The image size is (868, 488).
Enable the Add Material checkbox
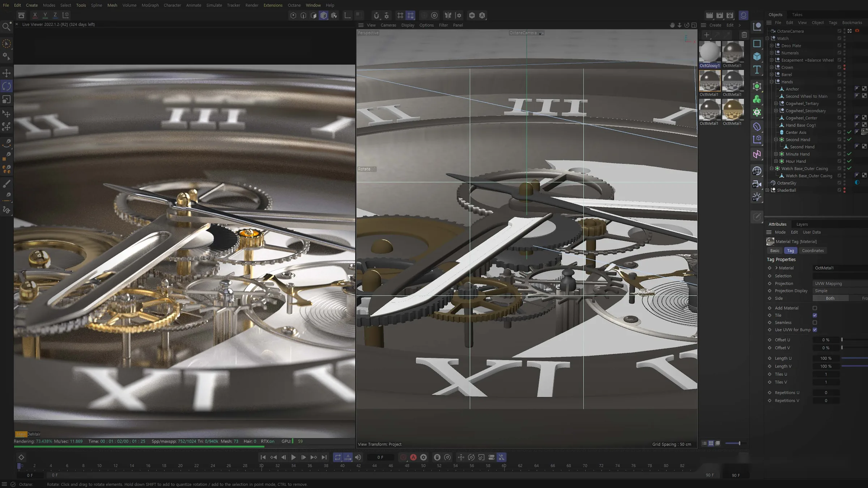pyautogui.click(x=815, y=308)
